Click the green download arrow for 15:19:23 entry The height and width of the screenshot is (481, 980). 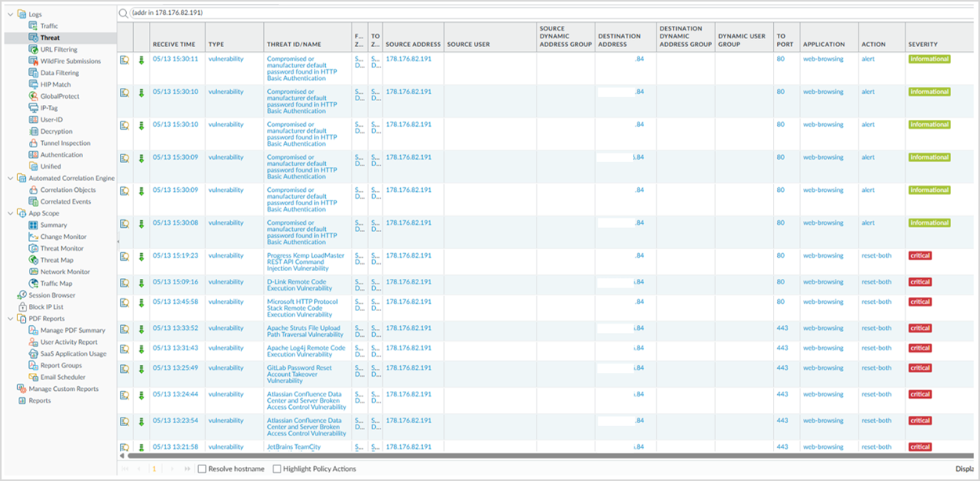142,256
